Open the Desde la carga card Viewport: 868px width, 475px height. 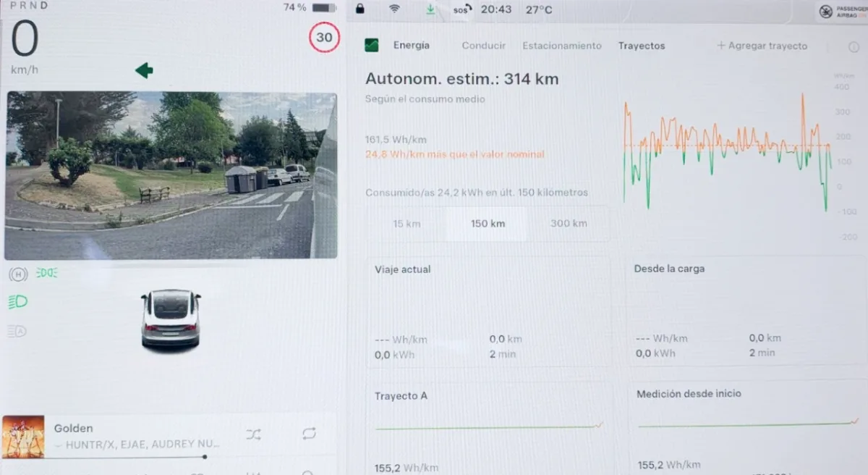tap(748, 311)
